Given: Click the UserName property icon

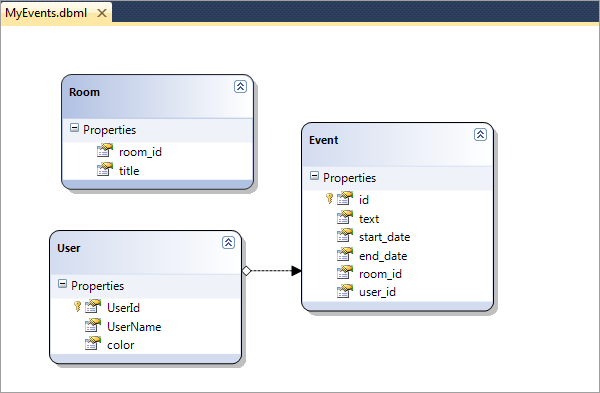Looking at the screenshot, I should (x=93, y=325).
